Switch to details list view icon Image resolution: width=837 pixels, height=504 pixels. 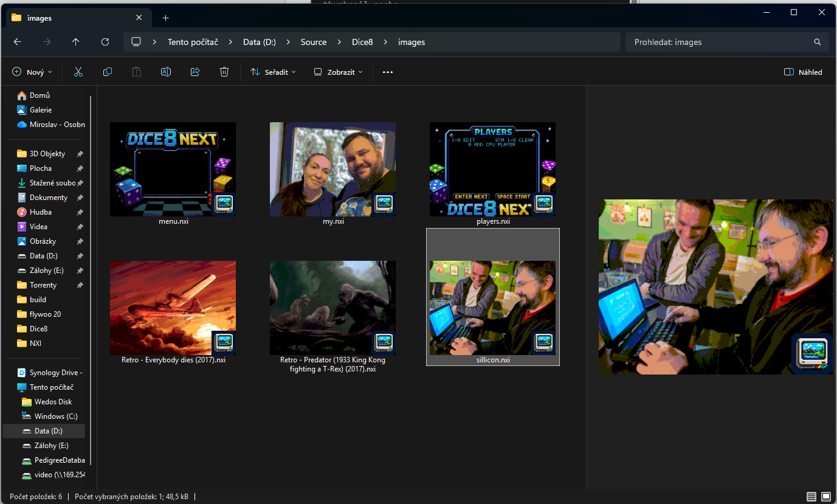click(x=811, y=497)
